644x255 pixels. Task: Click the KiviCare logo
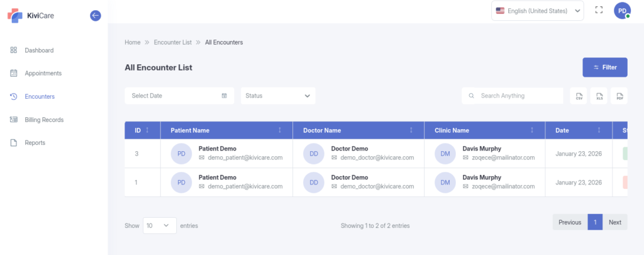[31, 16]
